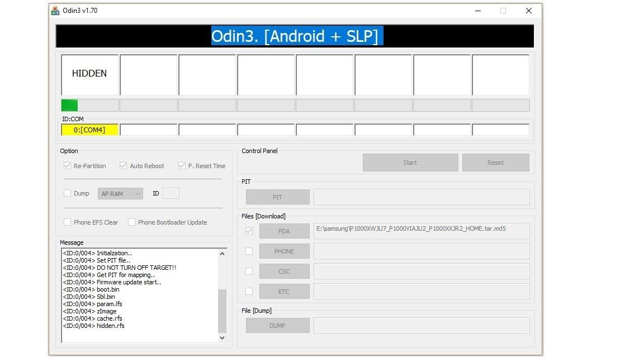The height and width of the screenshot is (362, 644).
Task: Click the 'zImage' log line
Action: coord(89,311)
